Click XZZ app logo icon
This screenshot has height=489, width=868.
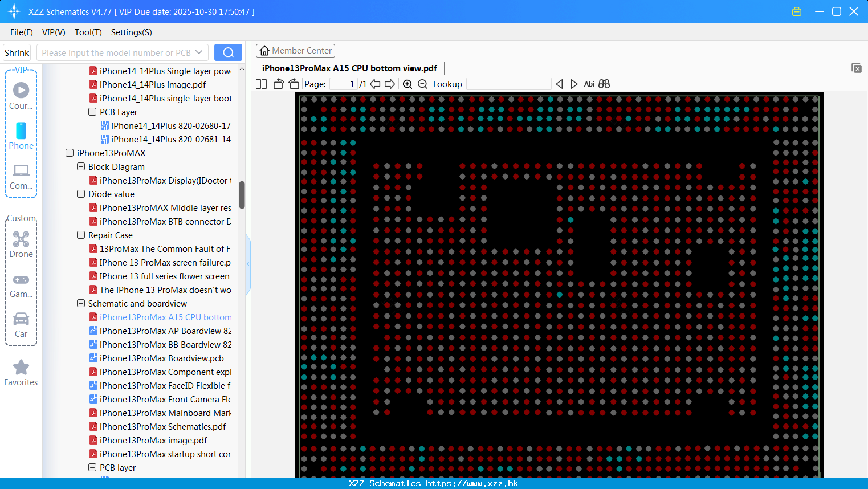point(14,11)
